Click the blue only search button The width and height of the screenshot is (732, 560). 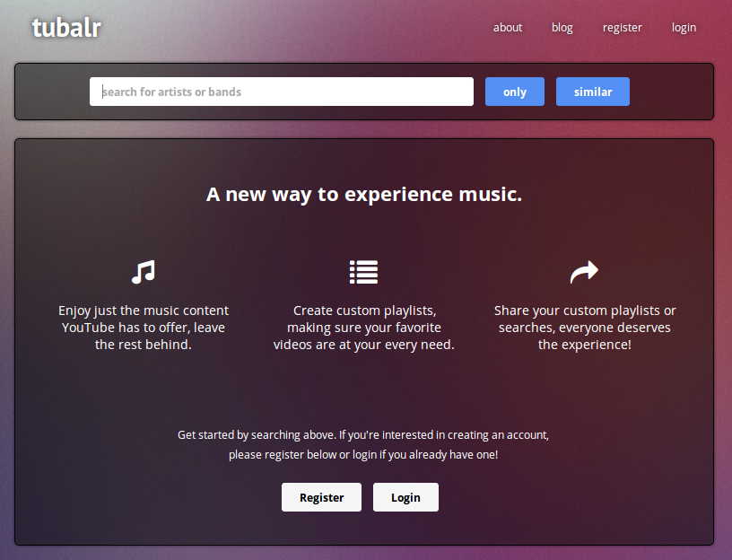tap(514, 92)
